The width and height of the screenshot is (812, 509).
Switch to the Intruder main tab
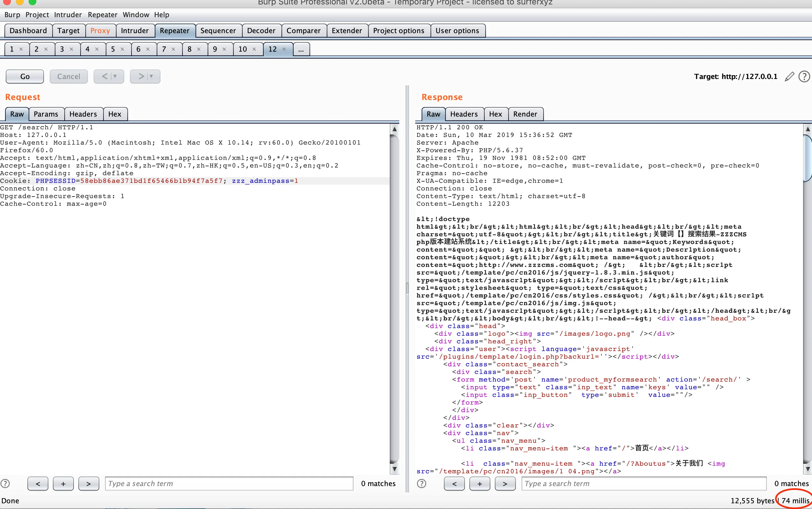135,31
